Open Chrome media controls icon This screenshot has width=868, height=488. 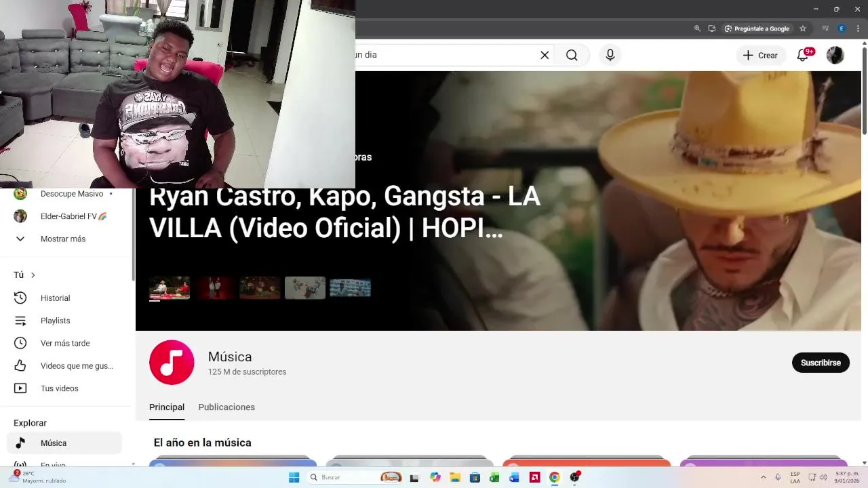pyautogui.click(x=825, y=28)
